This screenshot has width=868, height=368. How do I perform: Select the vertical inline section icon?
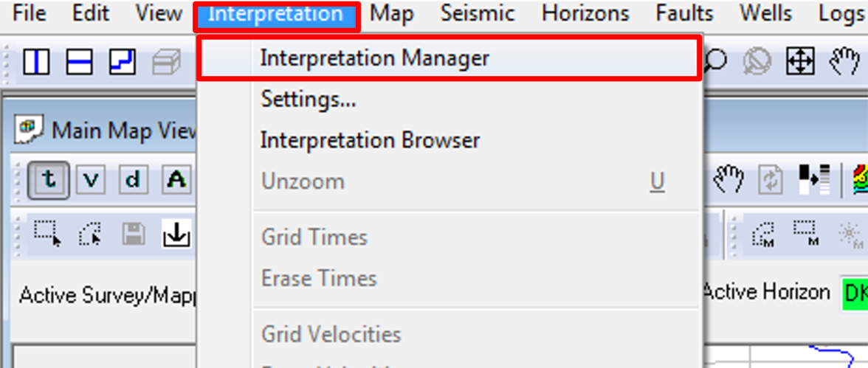pyautogui.click(x=36, y=61)
